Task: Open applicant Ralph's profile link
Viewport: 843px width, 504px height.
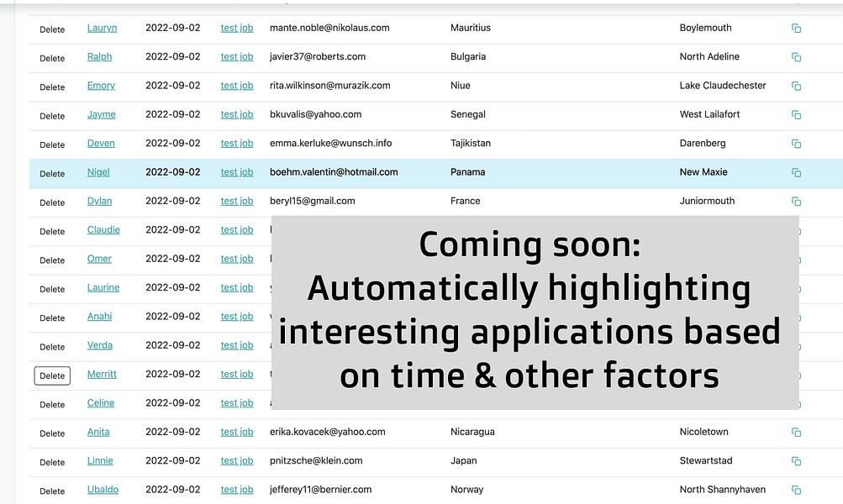Action: point(99,57)
